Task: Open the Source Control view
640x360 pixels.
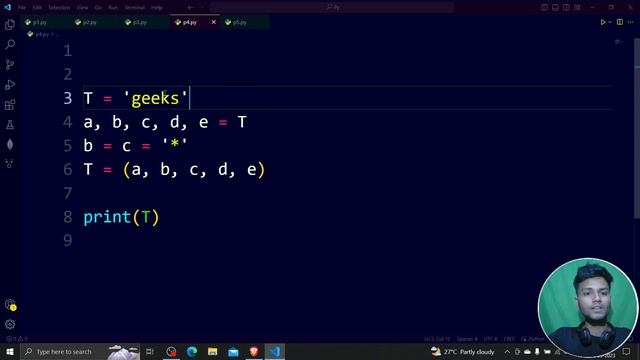Action: pos(10,64)
